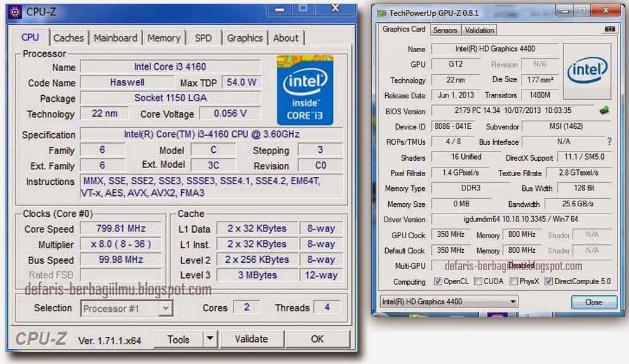Click the camera screenshot icon in GPU-Z
Screen dimensions: 629x364
pyautogui.click(x=609, y=29)
